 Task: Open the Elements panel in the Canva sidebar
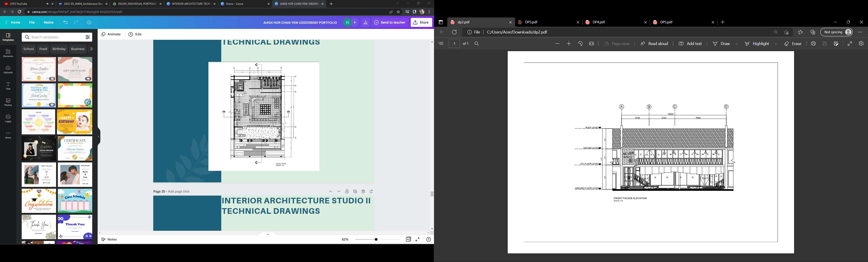[x=8, y=53]
